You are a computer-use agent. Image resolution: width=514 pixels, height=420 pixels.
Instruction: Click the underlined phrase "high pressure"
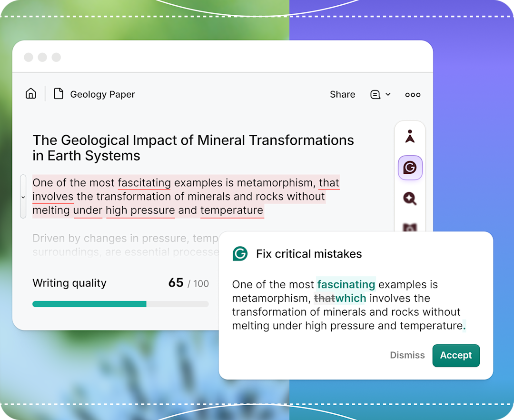click(x=140, y=210)
